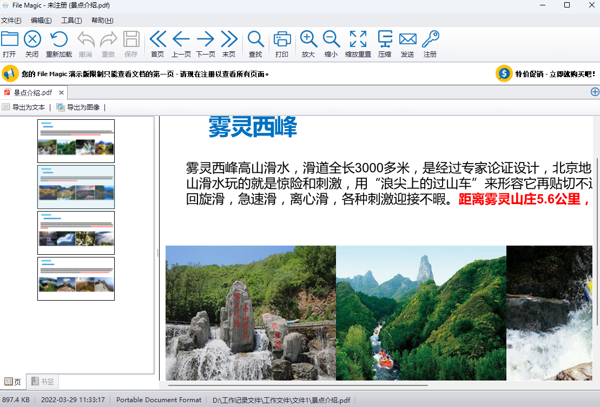Image resolution: width=600 pixels, height=407 pixels.
Task: Open the 文件 (File) menu
Action: point(12,20)
